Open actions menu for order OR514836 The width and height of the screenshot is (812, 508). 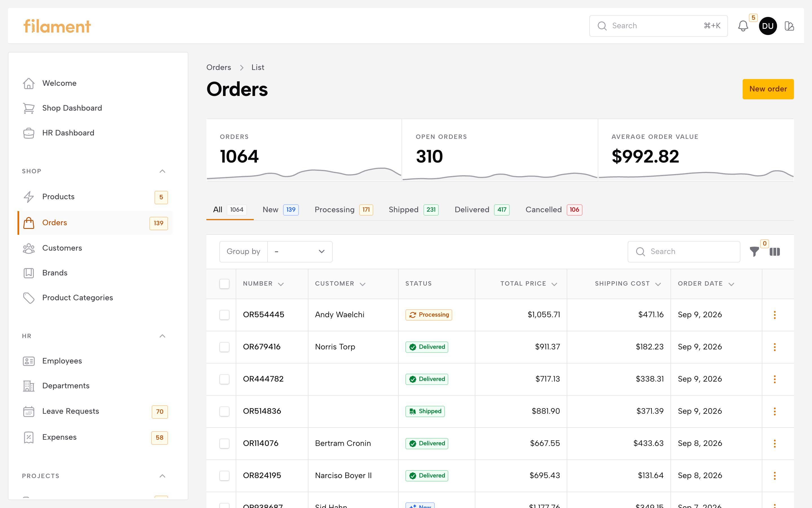[775, 411]
